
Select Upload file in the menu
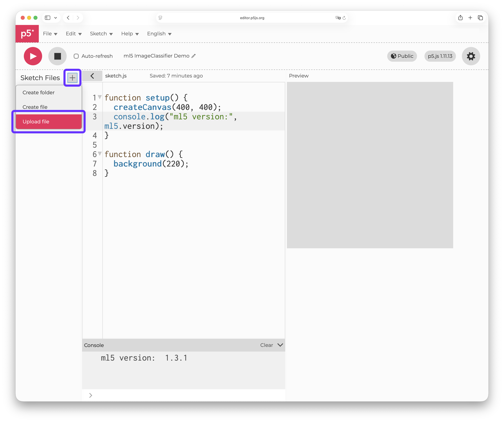49,122
